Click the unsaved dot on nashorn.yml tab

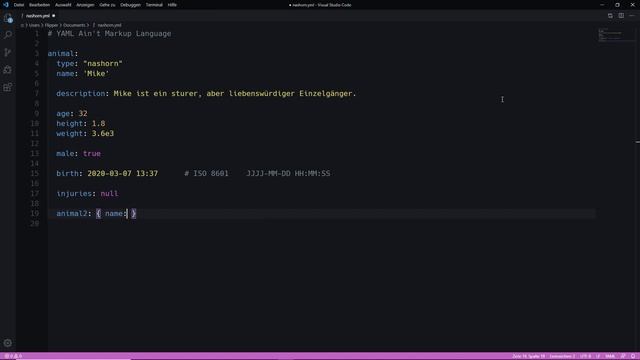(53, 16)
